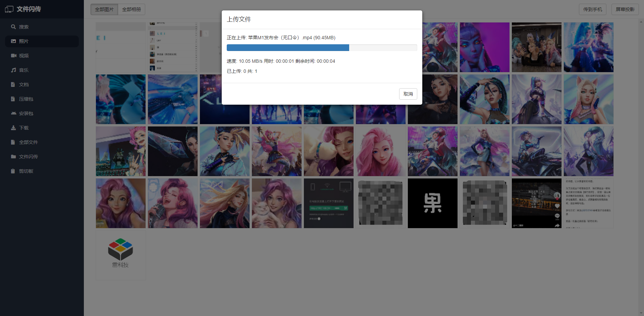The height and width of the screenshot is (316, 644).
Task: Open the 搜索 sidebar entry
Action: point(42,27)
